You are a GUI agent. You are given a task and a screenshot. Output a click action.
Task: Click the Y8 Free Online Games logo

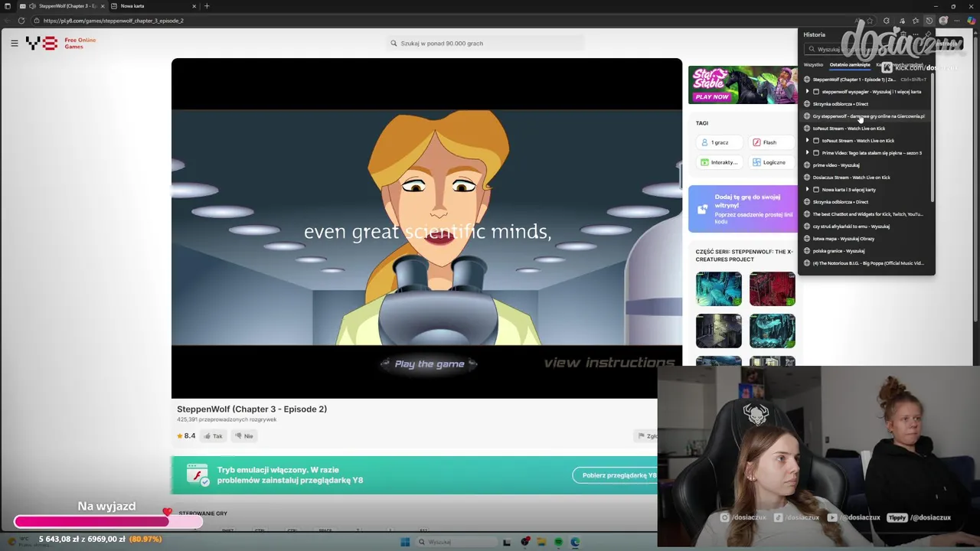(x=61, y=43)
